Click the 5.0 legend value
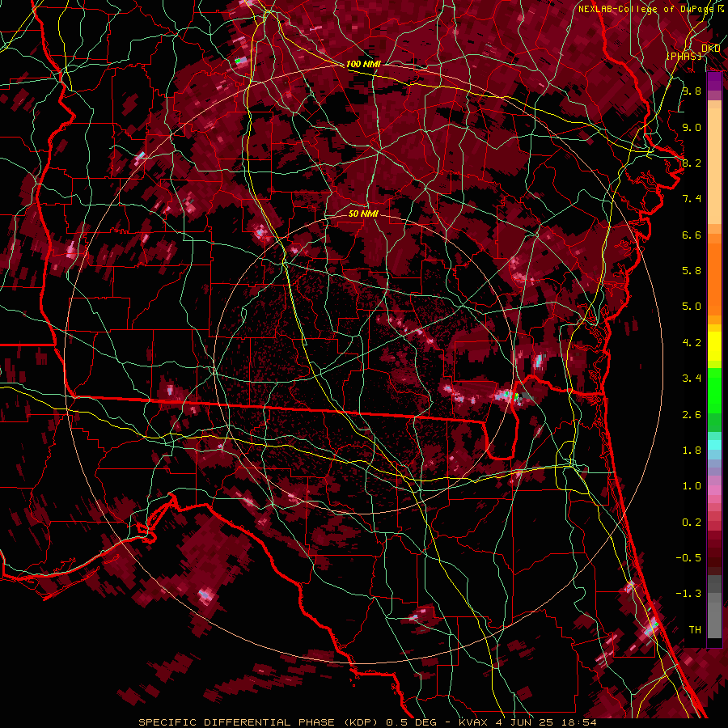Image resolution: width=728 pixels, height=728 pixels. click(x=692, y=307)
